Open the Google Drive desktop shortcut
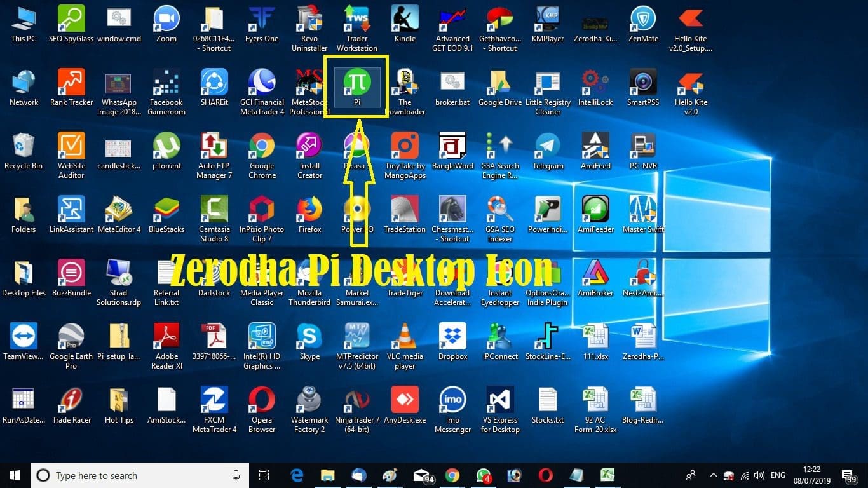The image size is (868, 488). coord(500,87)
